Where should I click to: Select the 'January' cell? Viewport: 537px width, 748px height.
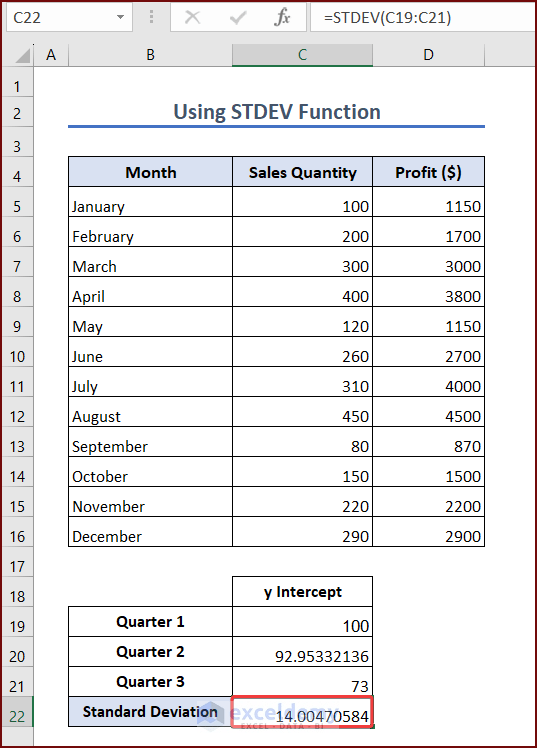point(150,202)
